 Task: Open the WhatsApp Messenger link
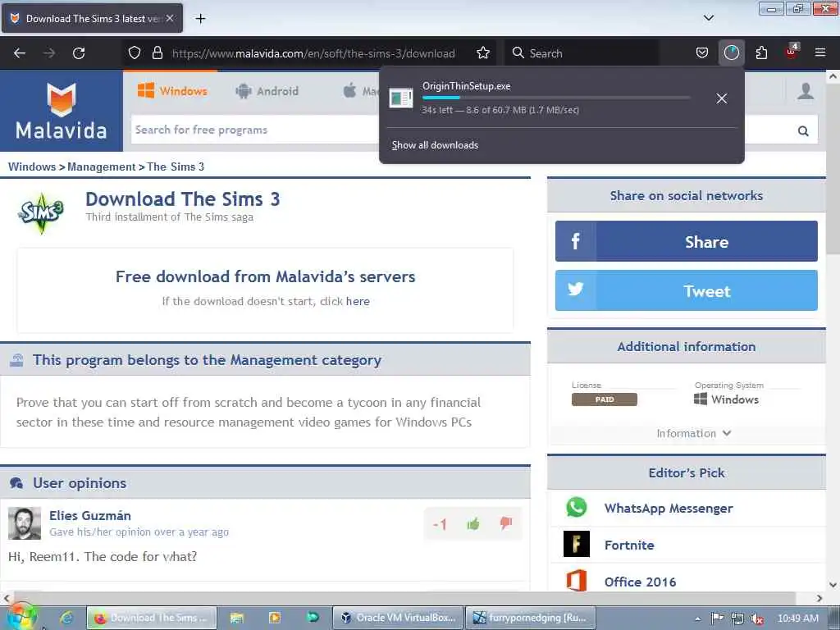668,508
